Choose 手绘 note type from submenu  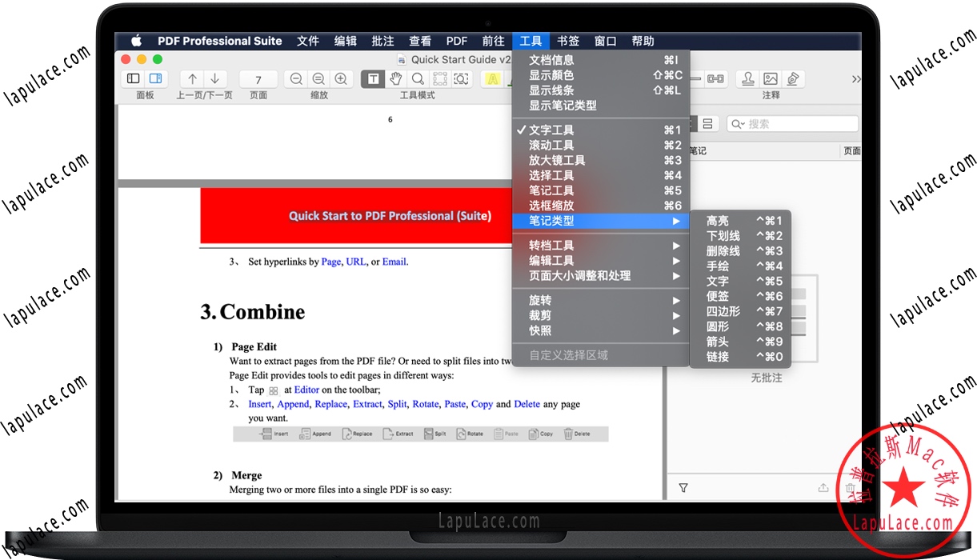tap(741, 266)
